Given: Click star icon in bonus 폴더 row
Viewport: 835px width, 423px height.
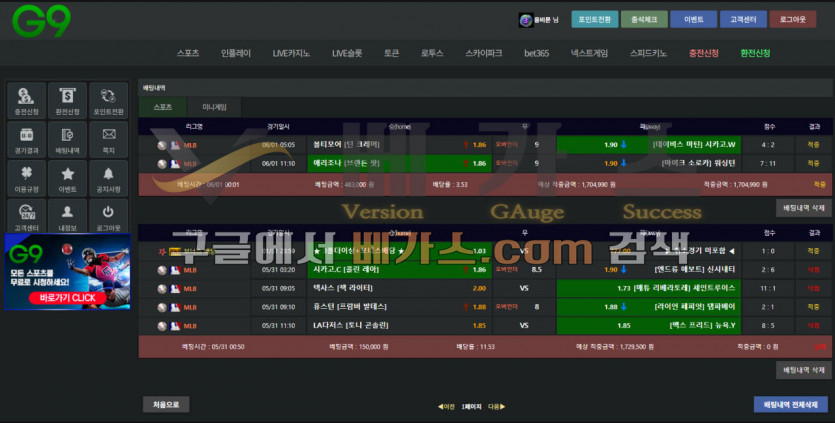Looking at the screenshot, I should click(162, 251).
